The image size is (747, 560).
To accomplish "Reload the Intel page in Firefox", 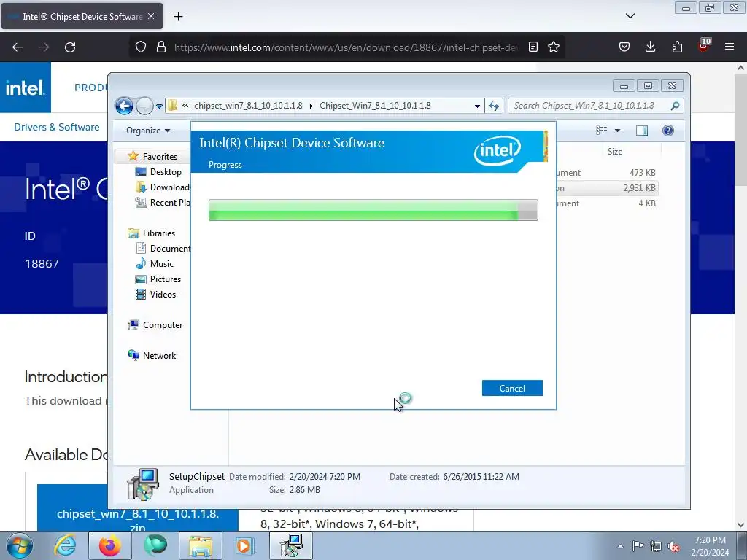I will point(70,47).
